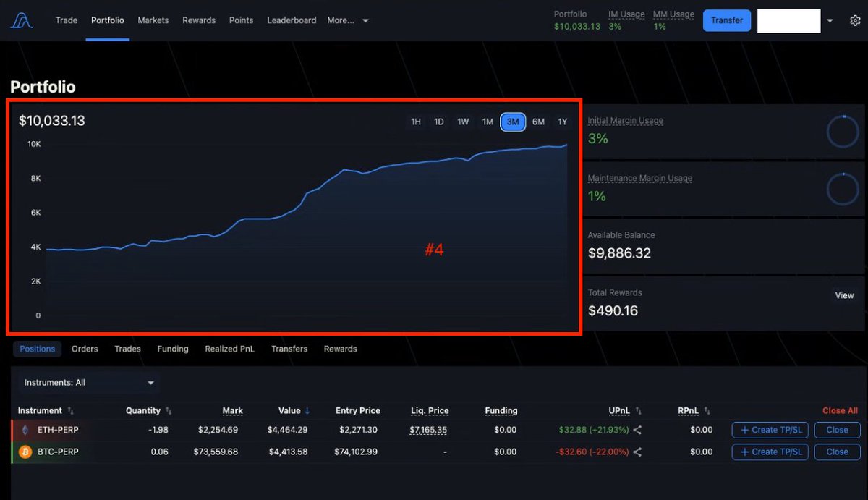Select the 6M chart range
Viewport: 868px width, 500px height.
(538, 122)
